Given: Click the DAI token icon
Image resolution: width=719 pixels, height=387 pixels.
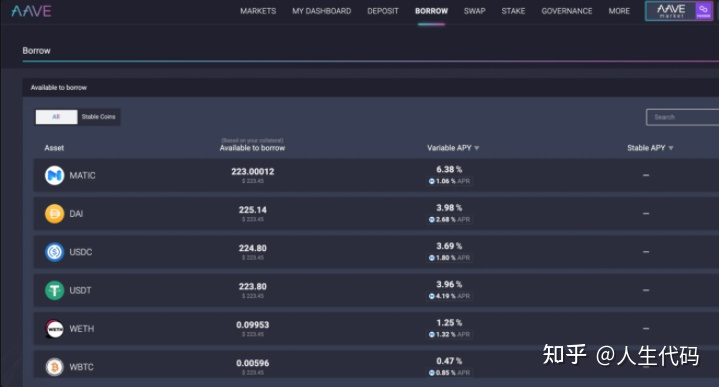Looking at the screenshot, I should 55,214.
